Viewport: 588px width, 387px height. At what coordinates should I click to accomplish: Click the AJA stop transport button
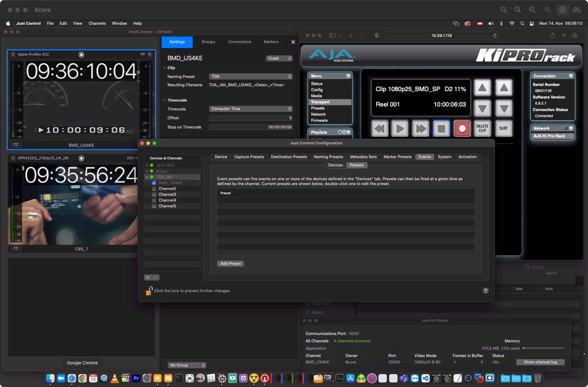441,128
